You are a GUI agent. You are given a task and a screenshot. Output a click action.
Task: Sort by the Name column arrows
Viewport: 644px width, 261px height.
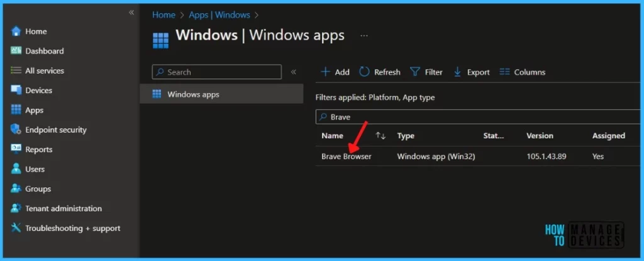click(x=380, y=136)
